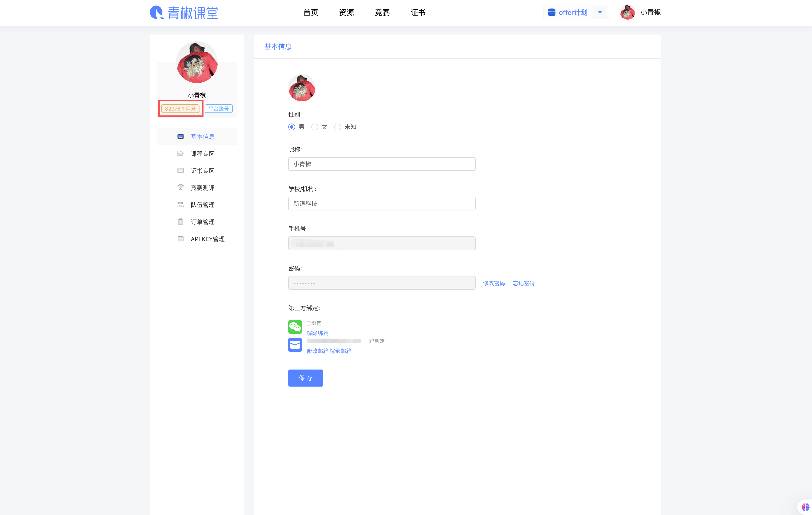Viewport: 812px width, 515px height.
Task: Select the 男 gender radio button
Action: (x=292, y=127)
